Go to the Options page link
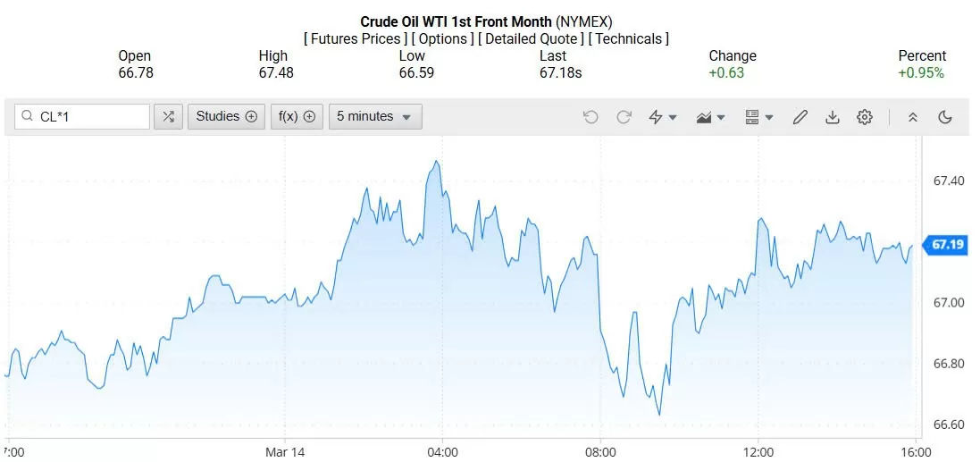This screenshot has height=462, width=980. coord(443,38)
